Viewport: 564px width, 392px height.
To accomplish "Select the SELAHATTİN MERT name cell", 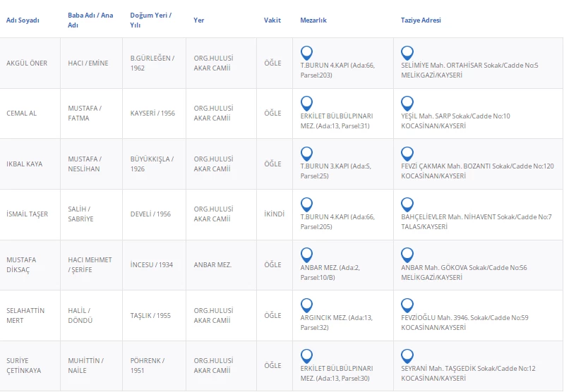I will click(25, 316).
